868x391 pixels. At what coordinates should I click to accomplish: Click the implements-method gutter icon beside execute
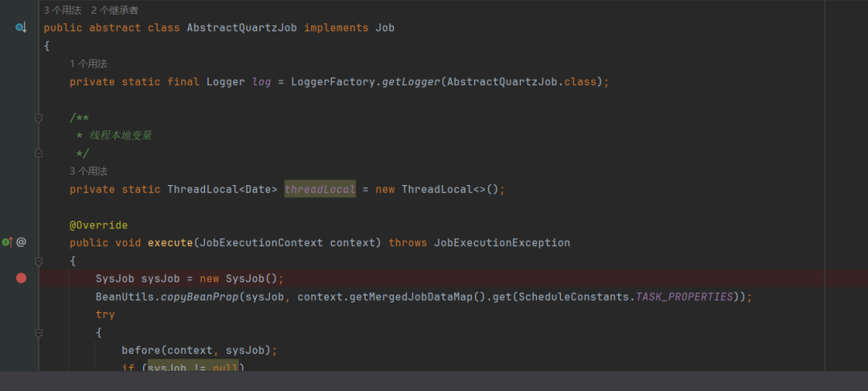6,242
